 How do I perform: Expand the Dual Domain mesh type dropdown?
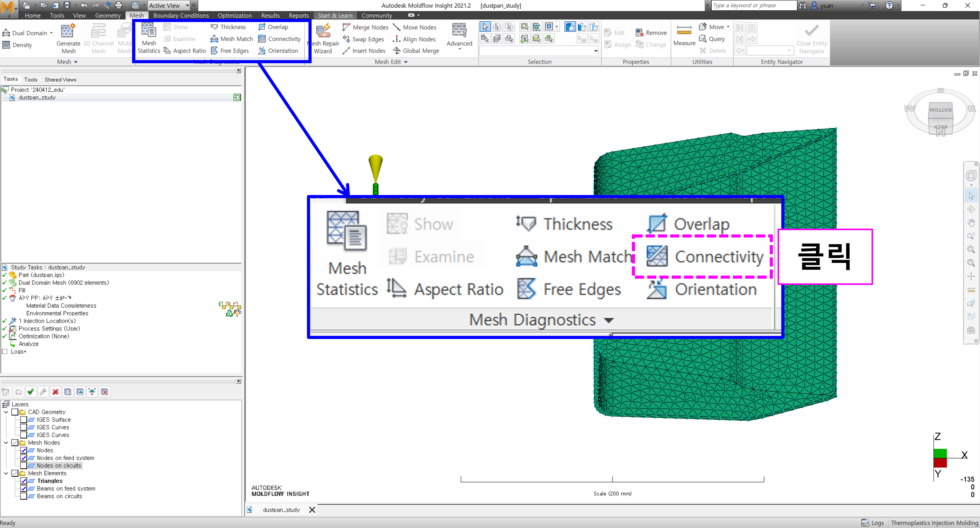[x=51, y=33]
